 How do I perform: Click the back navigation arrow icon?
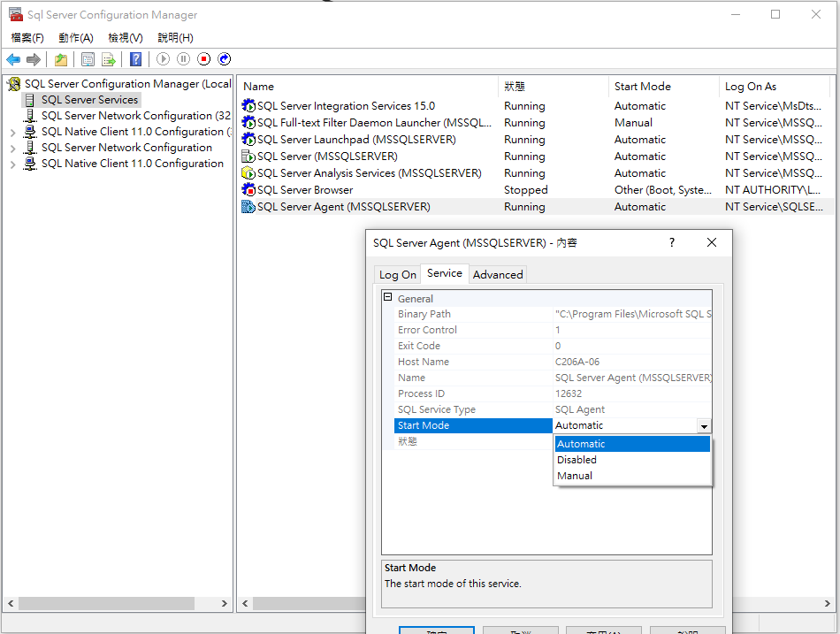[x=13, y=59]
